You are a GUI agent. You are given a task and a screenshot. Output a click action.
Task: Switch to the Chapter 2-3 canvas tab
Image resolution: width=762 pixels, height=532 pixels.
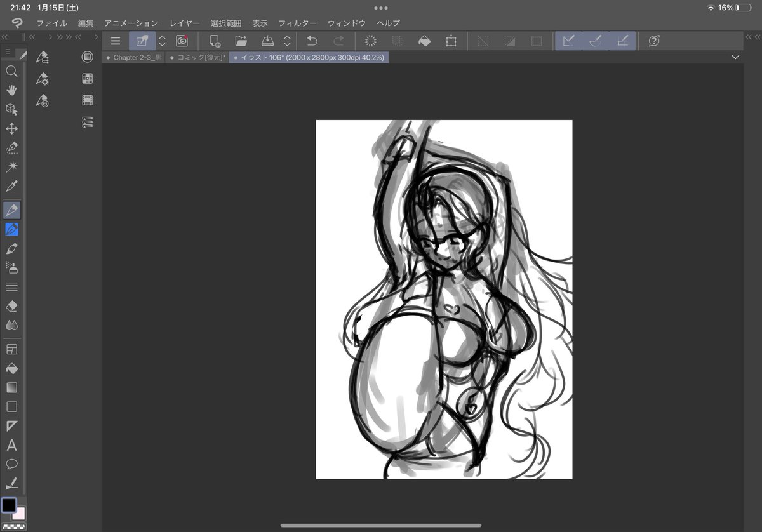(x=133, y=57)
